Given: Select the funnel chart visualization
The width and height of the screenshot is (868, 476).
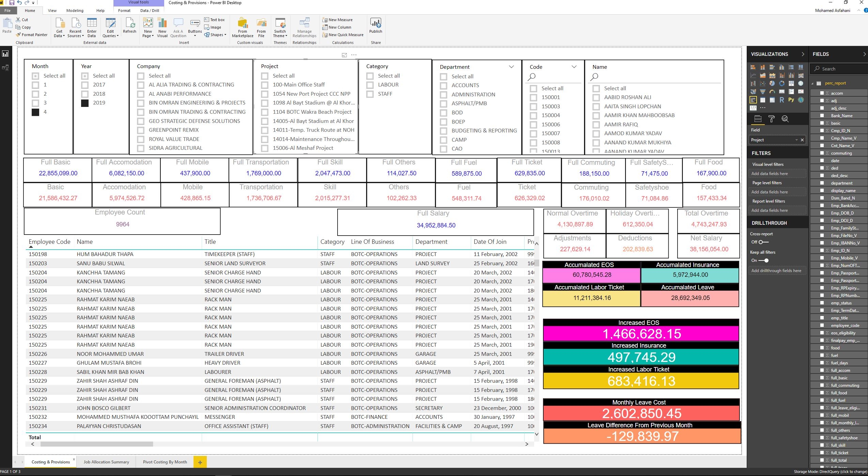Looking at the screenshot, I should tap(762, 92).
